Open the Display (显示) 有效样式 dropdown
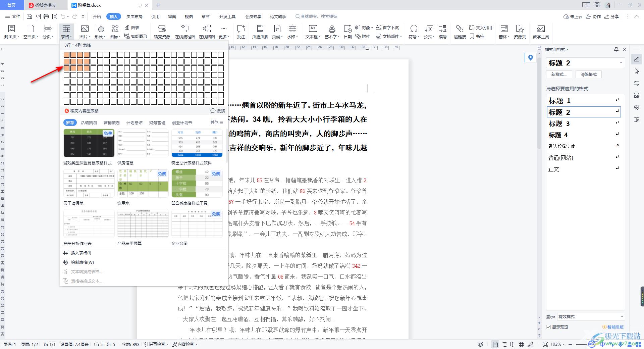The height and width of the screenshot is (349, 644). click(x=591, y=316)
